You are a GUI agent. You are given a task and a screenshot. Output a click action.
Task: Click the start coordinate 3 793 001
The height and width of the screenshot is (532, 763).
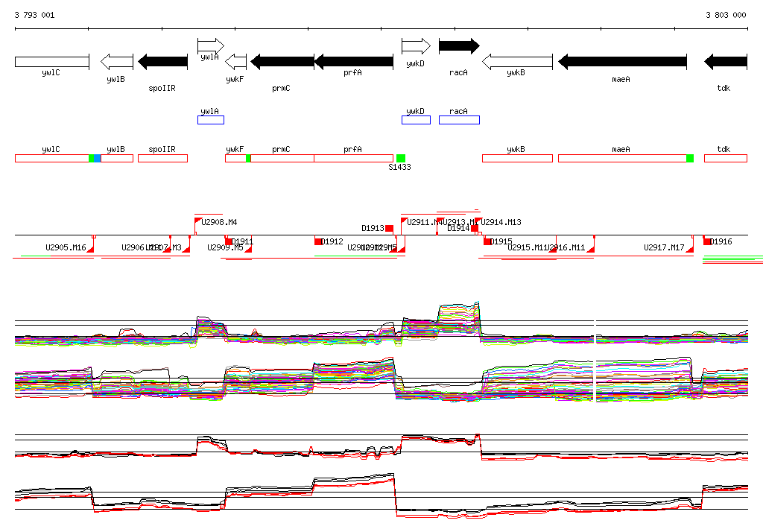tap(34, 15)
